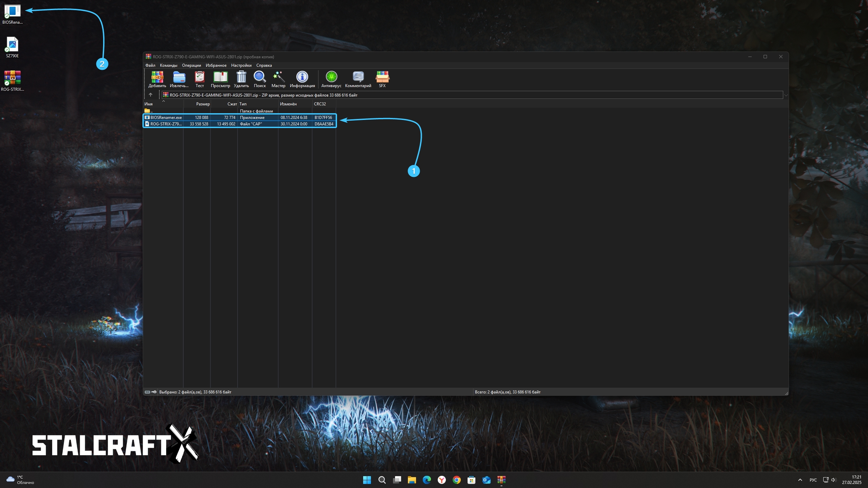Select the BIOSRenamer.exe file row
This screenshot has height=488, width=868.
pos(239,117)
